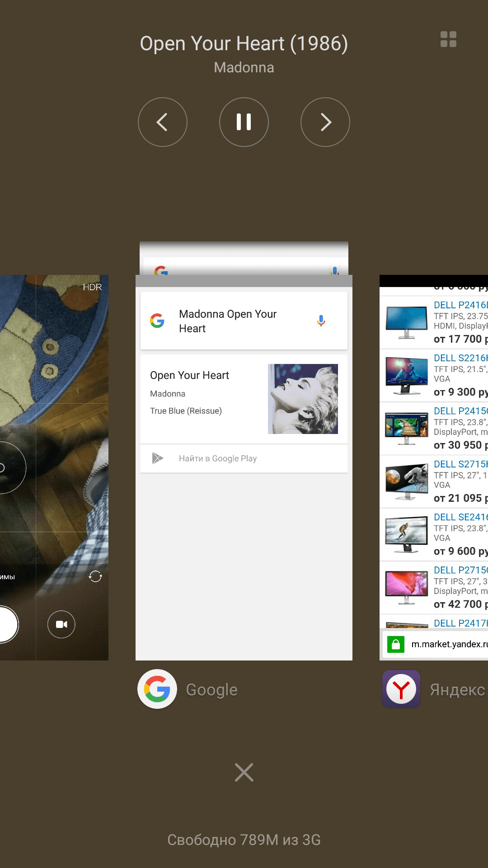Open the Yandex browser app icon
The height and width of the screenshot is (868, 488).
click(401, 689)
